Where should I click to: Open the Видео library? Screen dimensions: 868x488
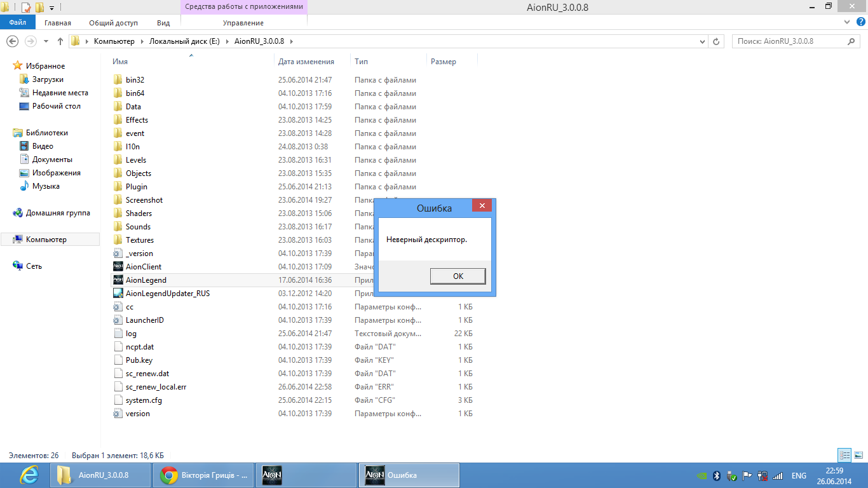(43, 146)
